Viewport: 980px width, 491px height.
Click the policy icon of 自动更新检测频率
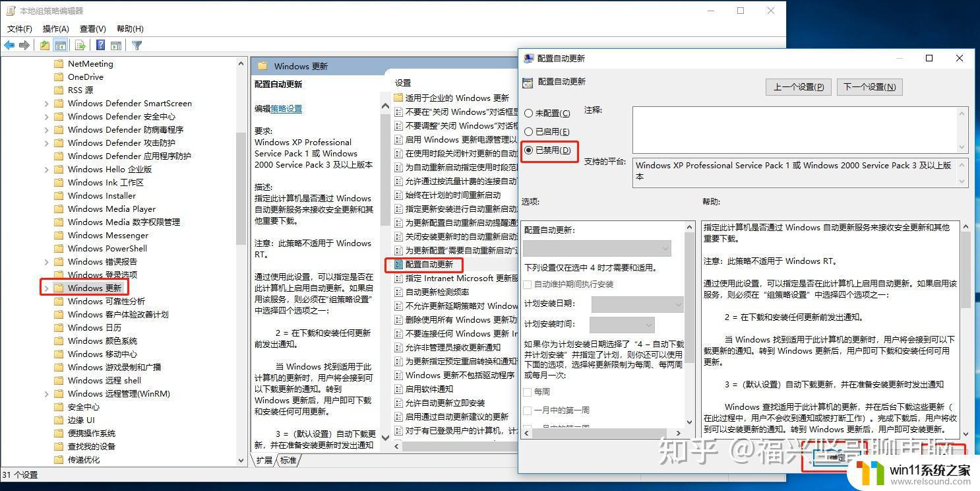click(x=398, y=292)
